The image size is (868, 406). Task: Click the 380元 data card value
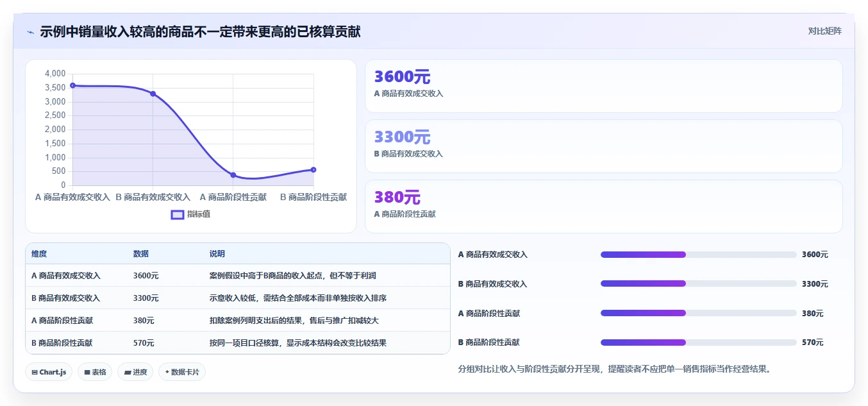pyautogui.click(x=397, y=198)
